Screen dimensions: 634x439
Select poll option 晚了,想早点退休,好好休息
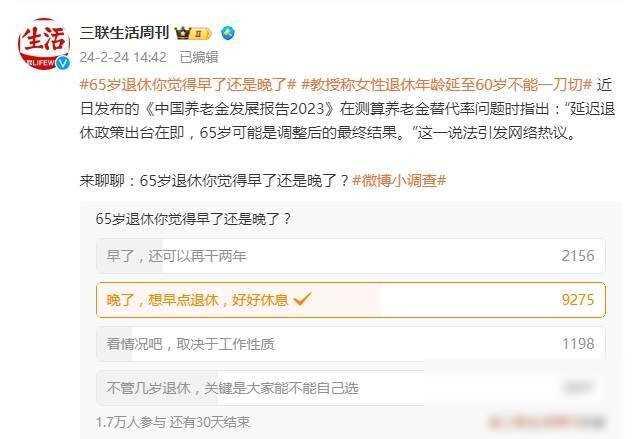pos(351,300)
